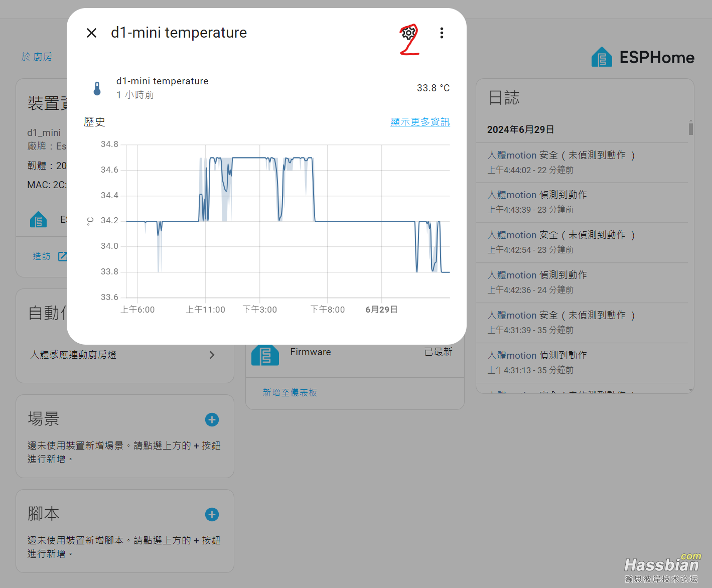Image resolution: width=712 pixels, height=588 pixels.
Task: Click the ESPHome logo at top right
Action: 643,57
